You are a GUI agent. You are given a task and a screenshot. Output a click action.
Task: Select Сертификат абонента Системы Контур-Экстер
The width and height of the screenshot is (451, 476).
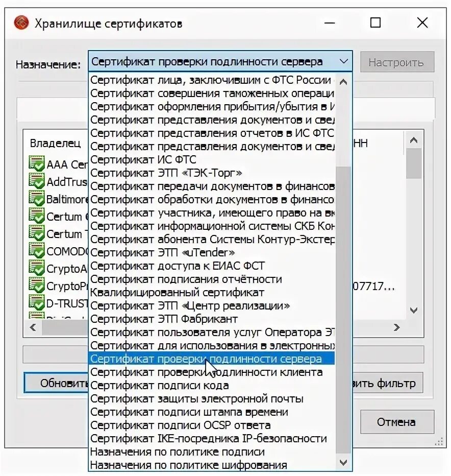click(x=212, y=239)
